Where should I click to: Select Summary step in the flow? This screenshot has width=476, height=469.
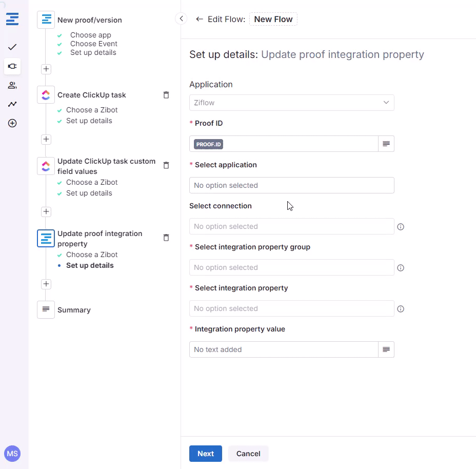click(74, 310)
